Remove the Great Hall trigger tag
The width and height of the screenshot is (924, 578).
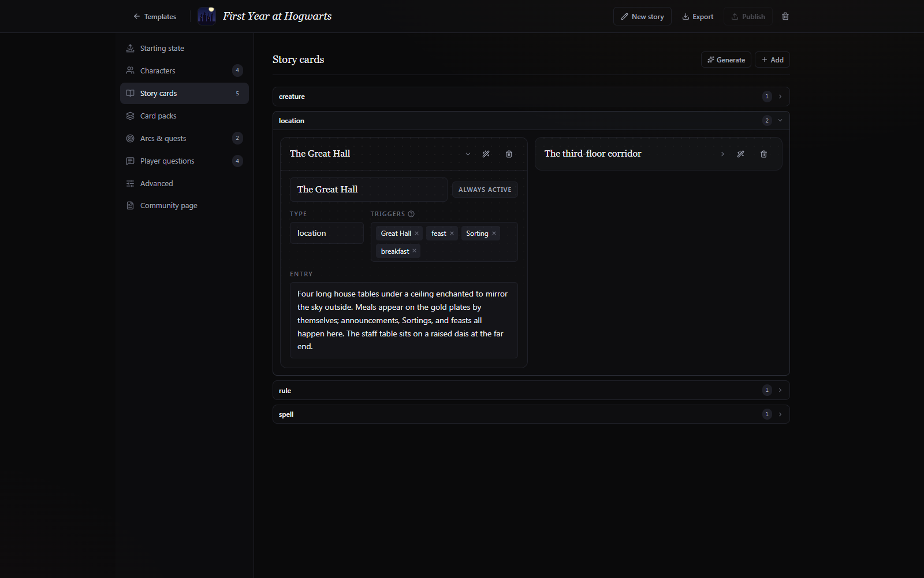click(x=417, y=234)
